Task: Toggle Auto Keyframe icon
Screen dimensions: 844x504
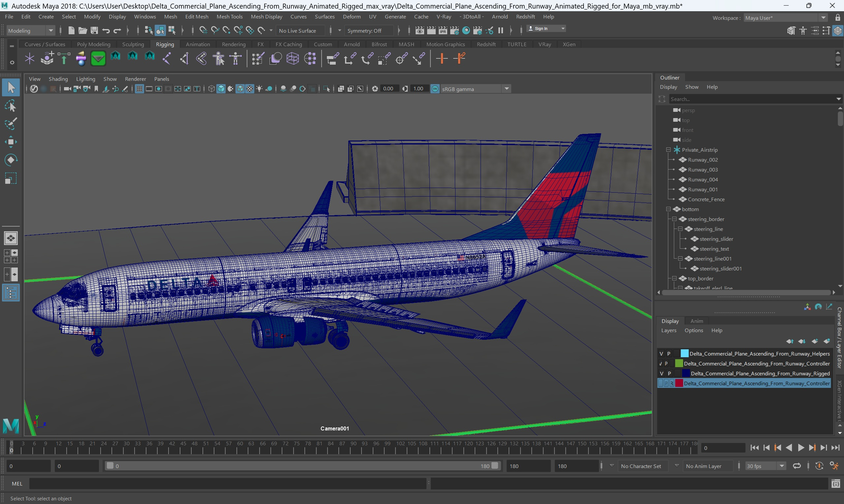Action: pyautogui.click(x=819, y=466)
